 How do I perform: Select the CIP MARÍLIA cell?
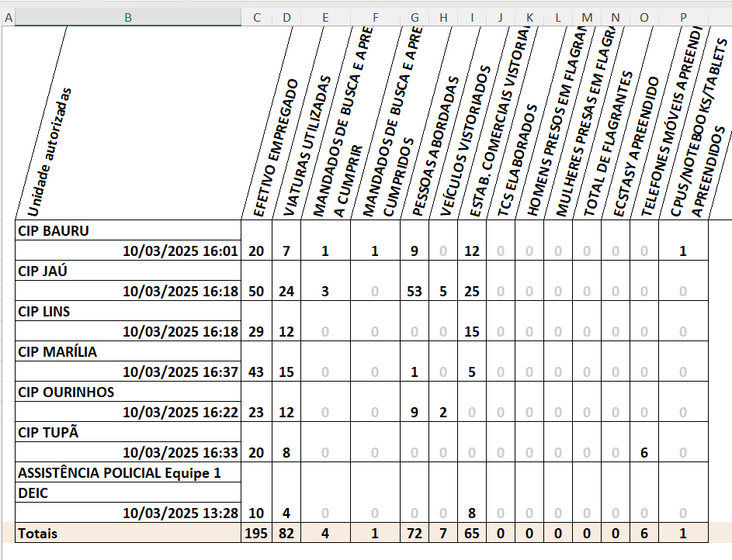(128, 351)
